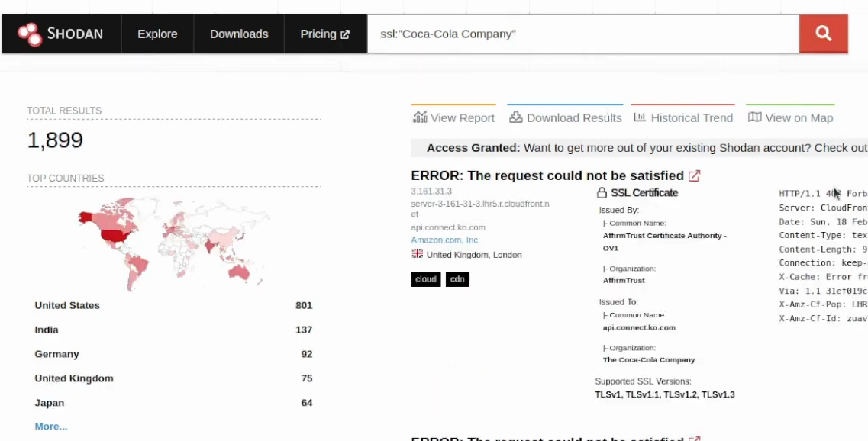The width and height of the screenshot is (868, 441).
Task: Click the Shodan logo icon
Action: [31, 34]
